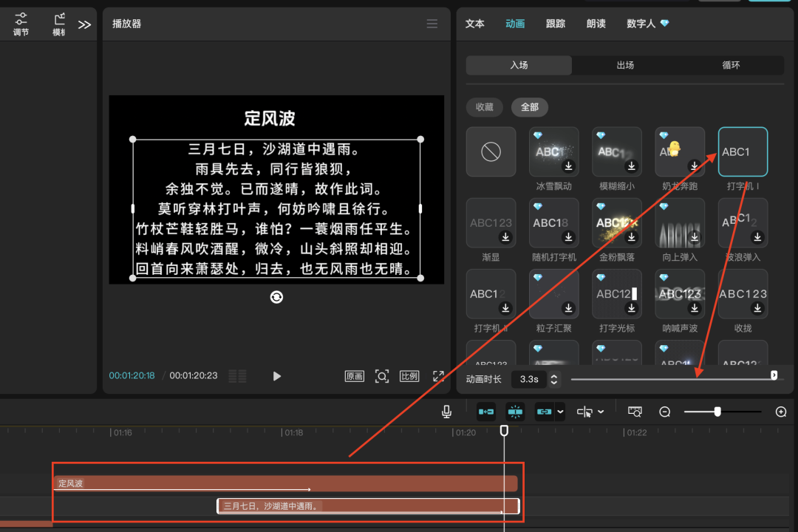
Task: Open the linkage options dropdown chevron
Action: coord(560,412)
